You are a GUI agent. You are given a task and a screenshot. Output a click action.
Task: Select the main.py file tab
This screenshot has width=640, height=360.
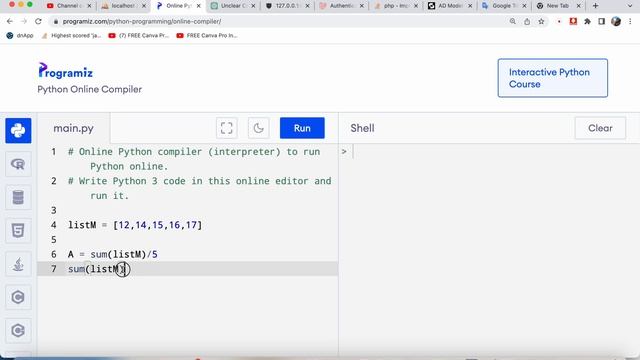tap(73, 128)
